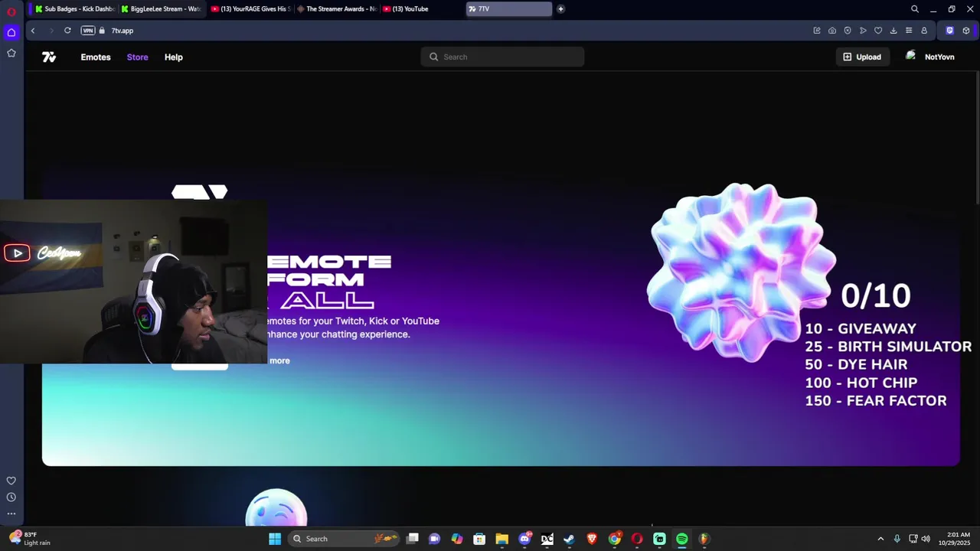Open the Emotes page

click(x=96, y=57)
